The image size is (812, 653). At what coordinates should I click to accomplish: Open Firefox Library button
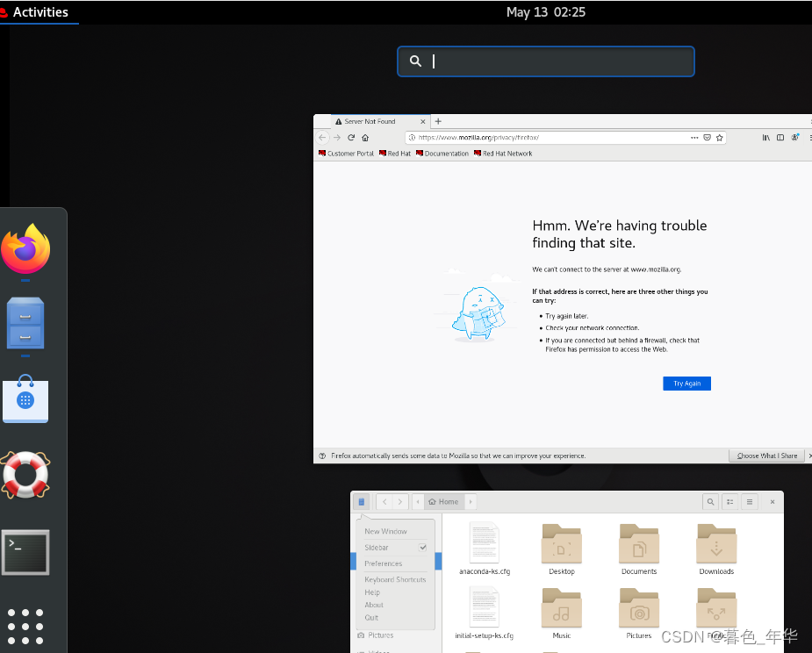[765, 138]
